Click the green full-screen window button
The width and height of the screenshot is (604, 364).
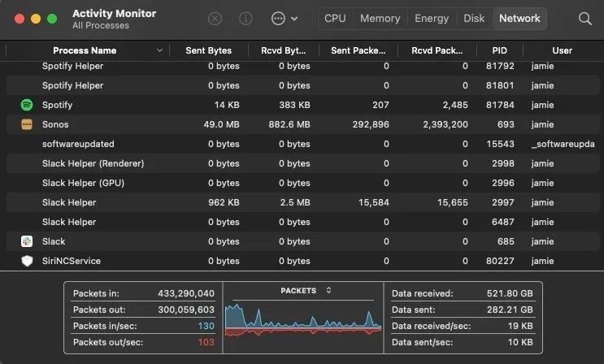pyautogui.click(x=52, y=18)
